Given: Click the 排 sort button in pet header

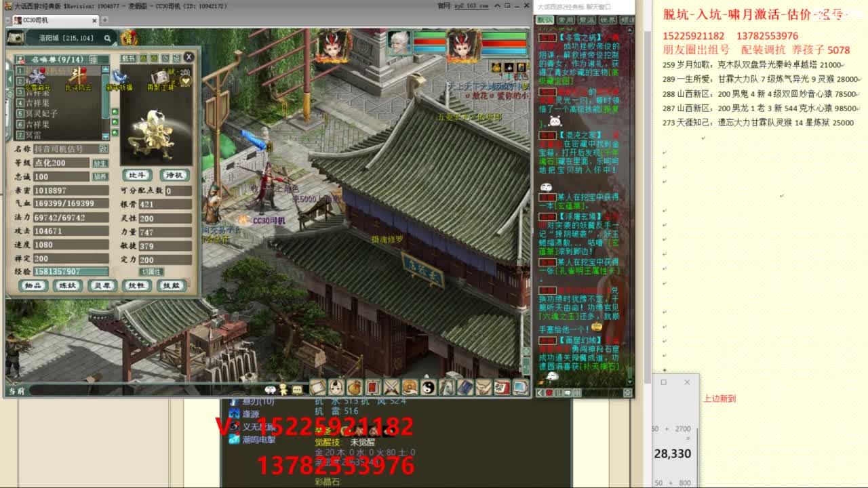Looking at the screenshot, I should [x=93, y=59].
